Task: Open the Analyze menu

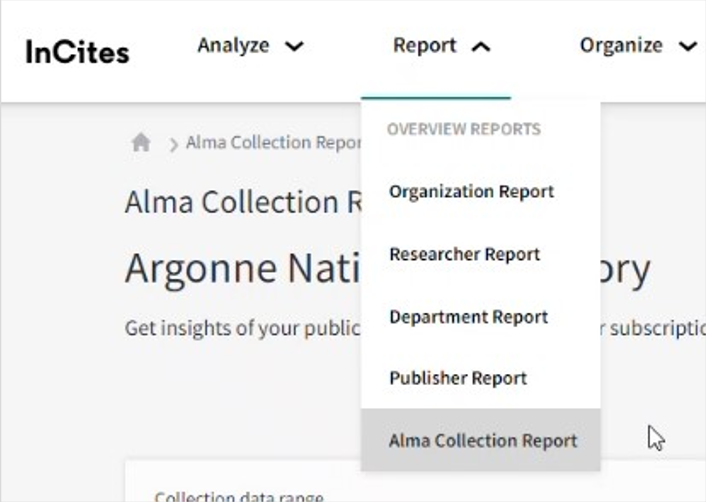Action: tap(250, 46)
